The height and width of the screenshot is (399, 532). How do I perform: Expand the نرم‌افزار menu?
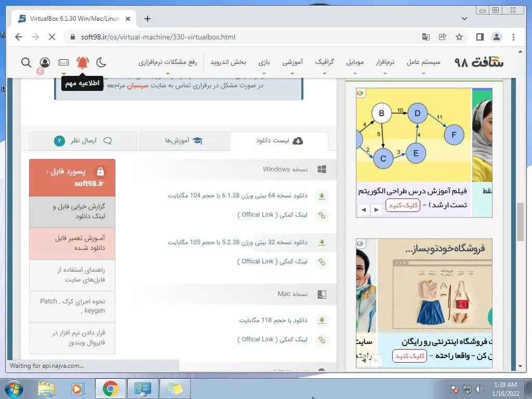(x=385, y=62)
